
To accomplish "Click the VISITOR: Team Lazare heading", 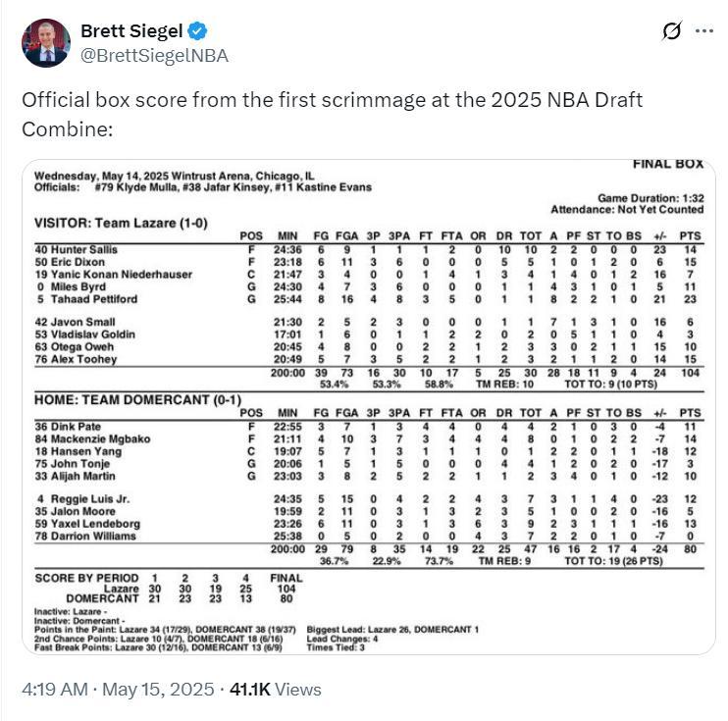I will tap(121, 223).
